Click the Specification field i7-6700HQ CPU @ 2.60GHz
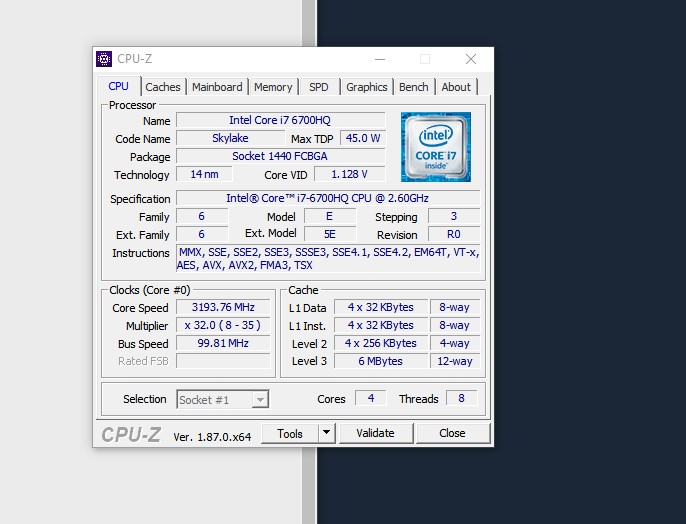Viewport: 686px width, 524px height. coord(328,198)
